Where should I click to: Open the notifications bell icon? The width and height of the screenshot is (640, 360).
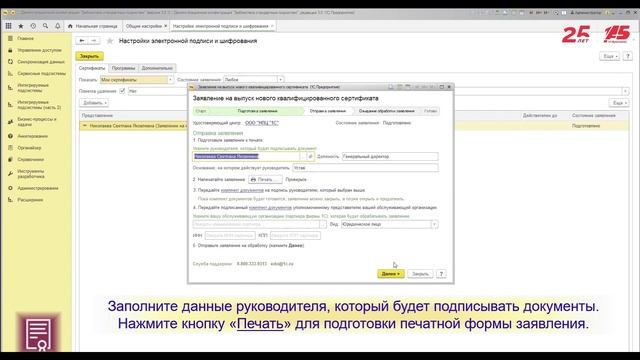tap(58, 26)
